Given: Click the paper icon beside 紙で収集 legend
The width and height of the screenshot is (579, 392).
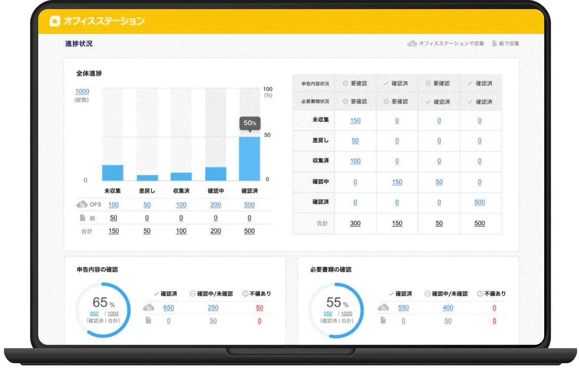Looking at the screenshot, I should [x=494, y=43].
